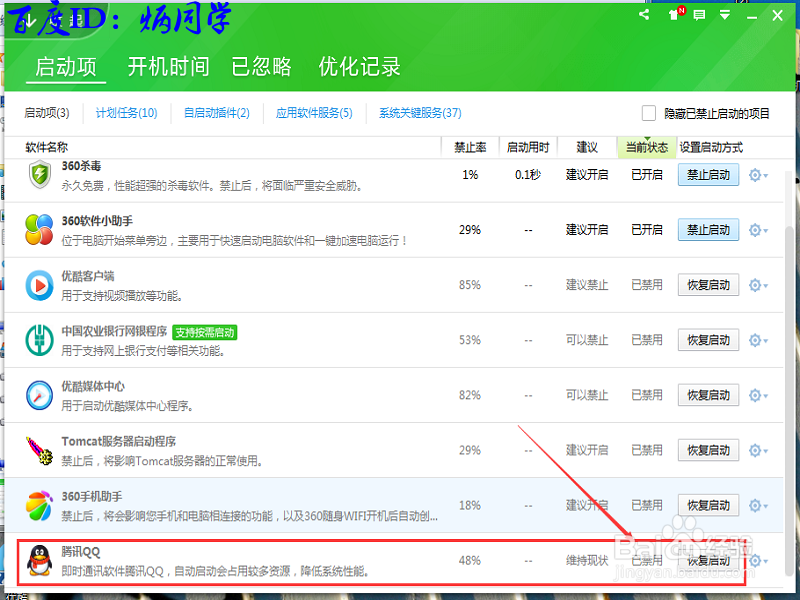
Task: Click 禁止启动 for 360杀毒
Action: 708,174
